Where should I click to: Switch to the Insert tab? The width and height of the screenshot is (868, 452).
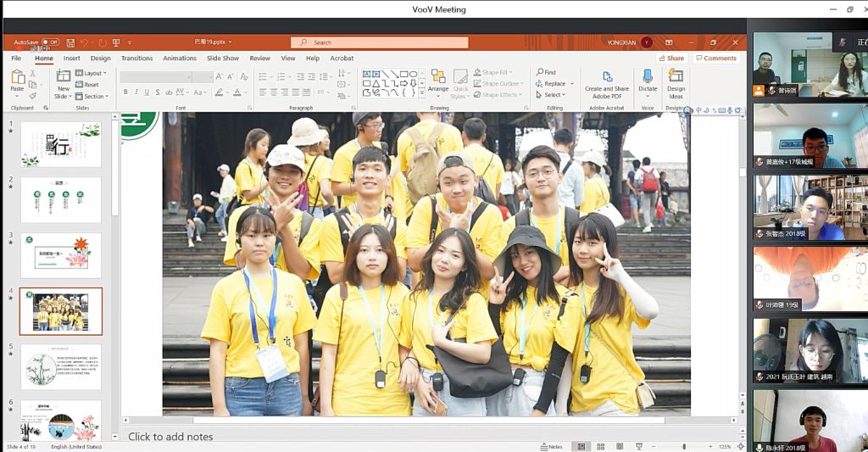click(71, 59)
